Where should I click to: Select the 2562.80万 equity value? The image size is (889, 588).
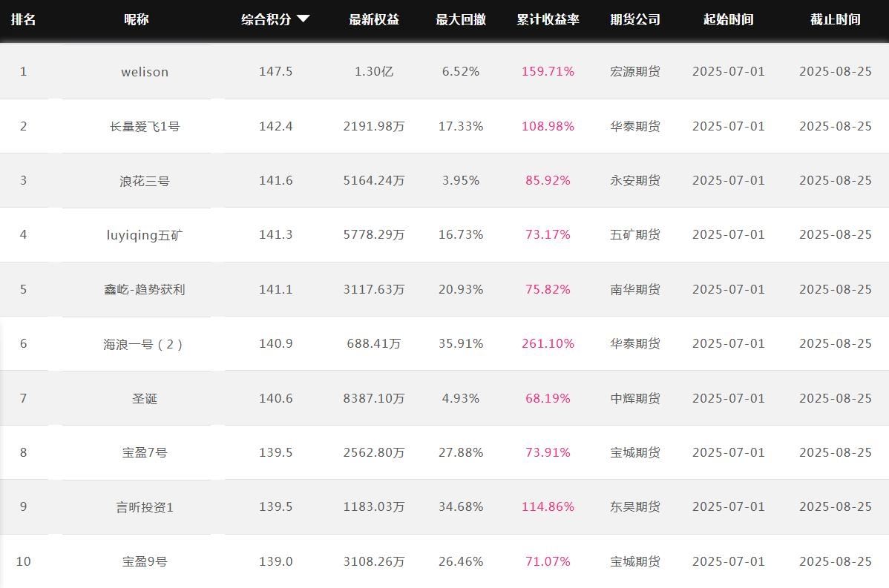point(373,452)
